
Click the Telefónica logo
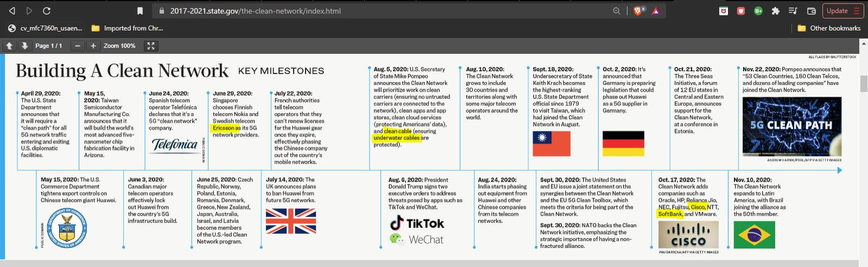click(174, 145)
